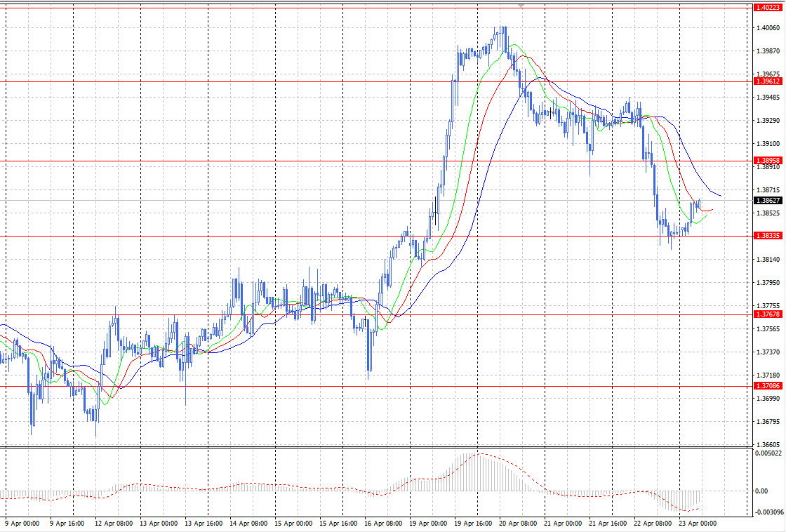Click price scale value 1.38715
The height and width of the screenshot is (532, 786).
pos(768,190)
